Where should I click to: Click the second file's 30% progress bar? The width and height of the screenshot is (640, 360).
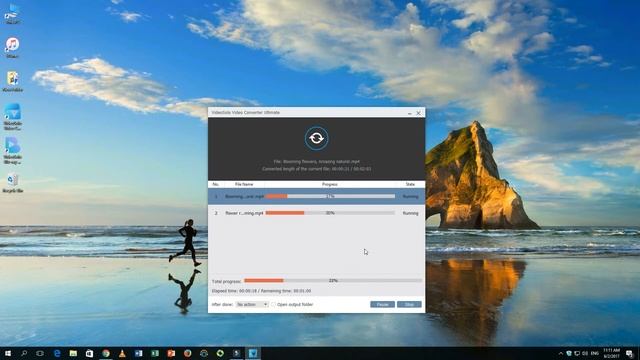[330, 213]
